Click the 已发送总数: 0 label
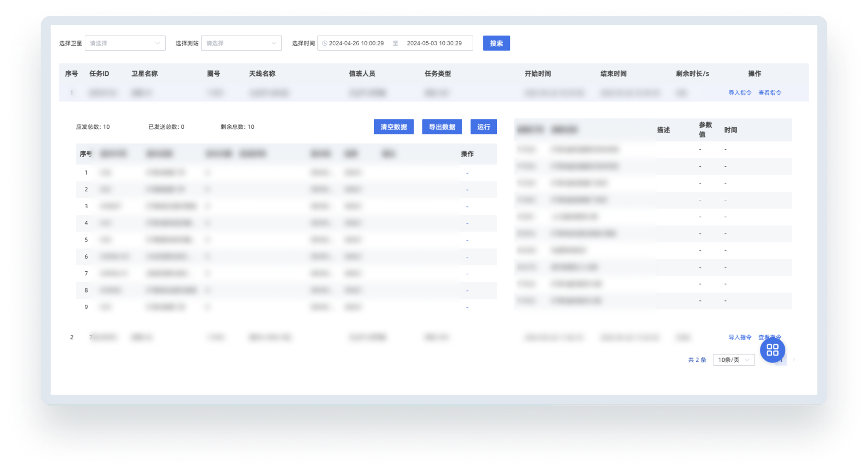Screen dimensions: 868x471 pos(166,127)
